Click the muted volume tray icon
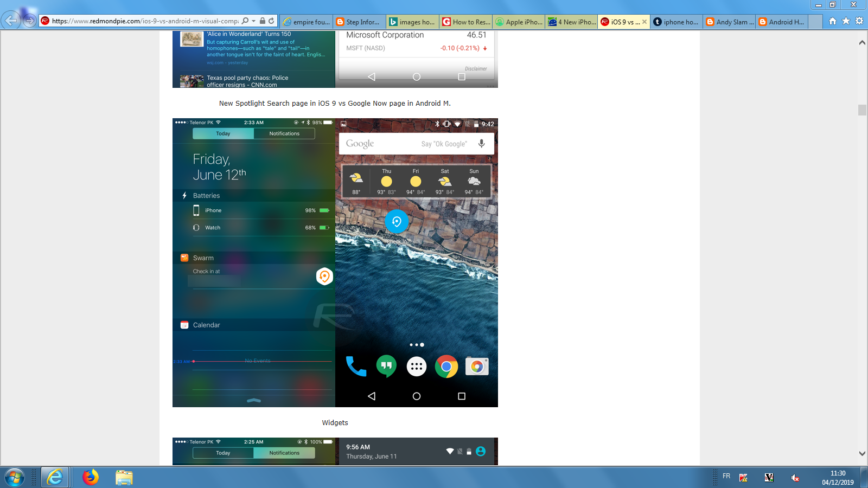 [795, 478]
